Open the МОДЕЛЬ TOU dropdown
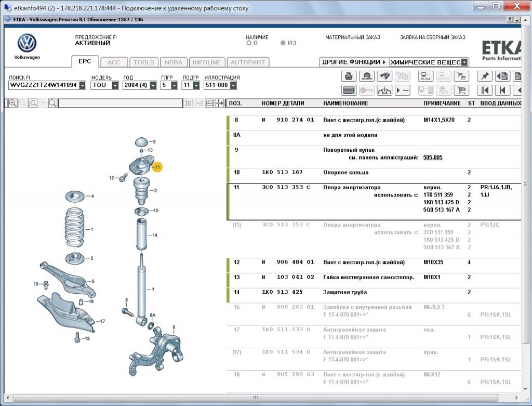 [115, 85]
